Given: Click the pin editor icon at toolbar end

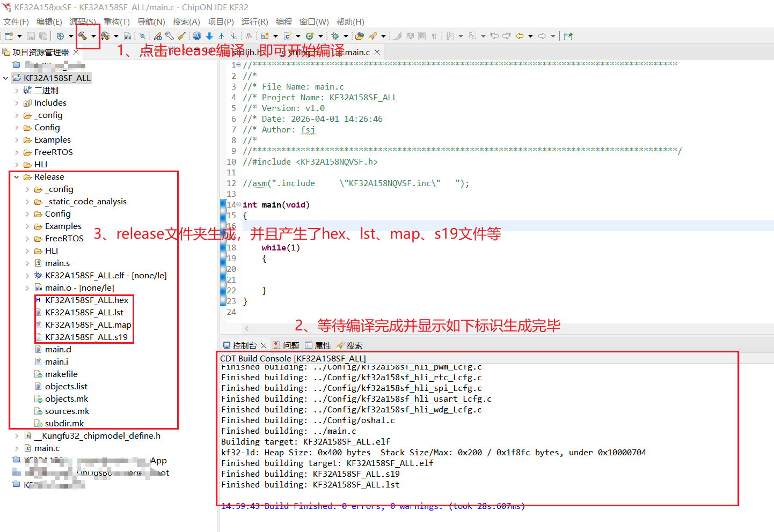Looking at the screenshot, I should [568, 36].
